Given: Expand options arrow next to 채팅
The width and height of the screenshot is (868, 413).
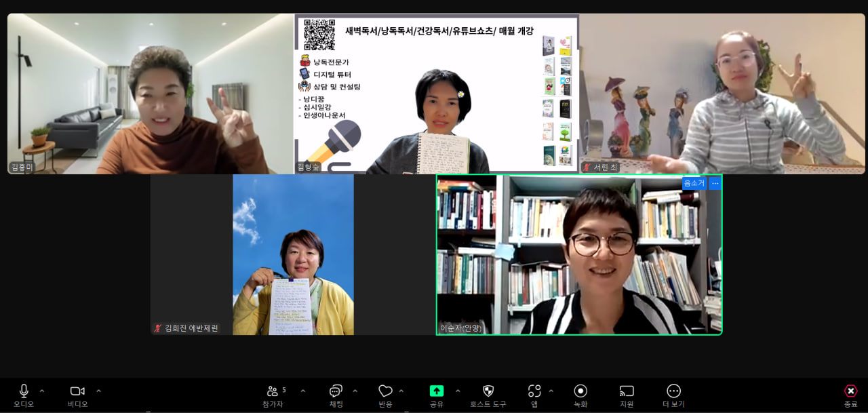Looking at the screenshot, I should 355,391.
